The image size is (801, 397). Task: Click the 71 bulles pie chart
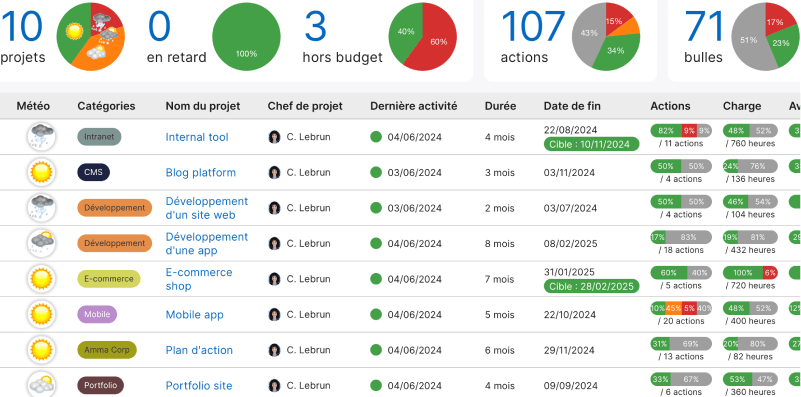click(x=766, y=36)
